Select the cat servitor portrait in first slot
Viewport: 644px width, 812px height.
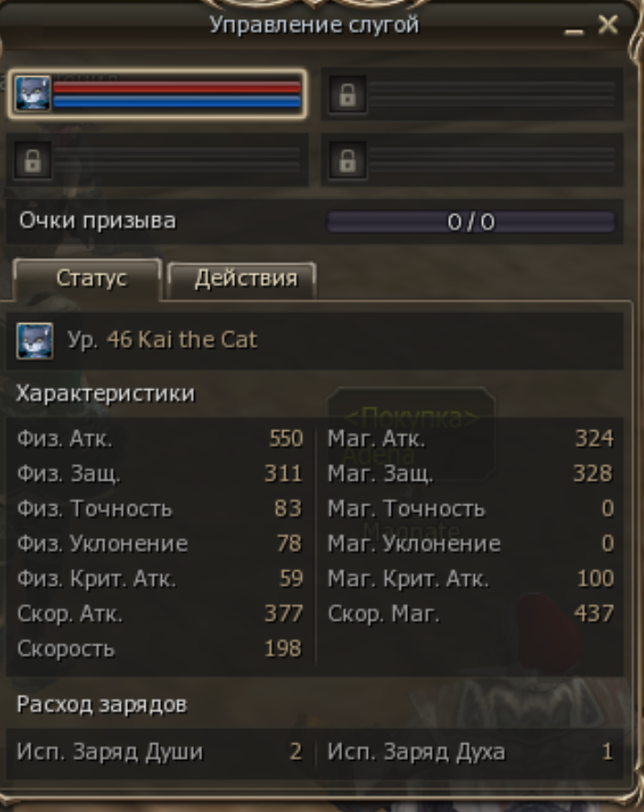(x=33, y=93)
